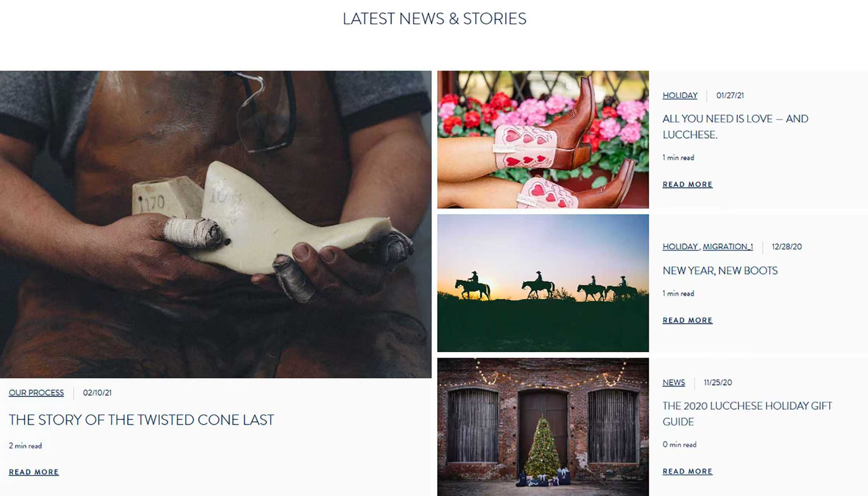Select HOLIDAY tag on 12/28/20 article

(x=680, y=246)
